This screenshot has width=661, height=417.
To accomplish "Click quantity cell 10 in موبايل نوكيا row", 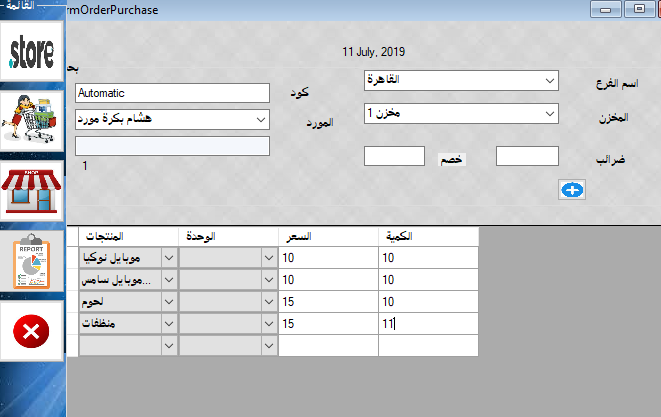I will coord(428,257).
